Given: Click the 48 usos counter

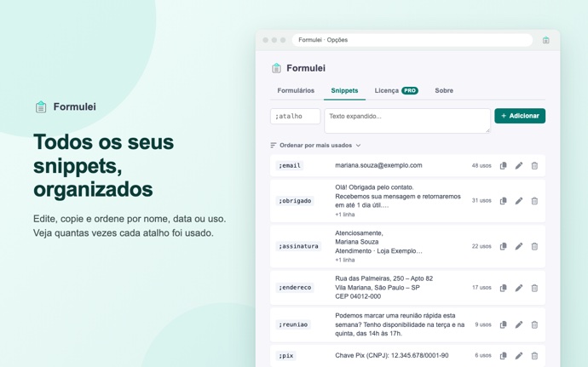Looking at the screenshot, I should pyautogui.click(x=481, y=166).
